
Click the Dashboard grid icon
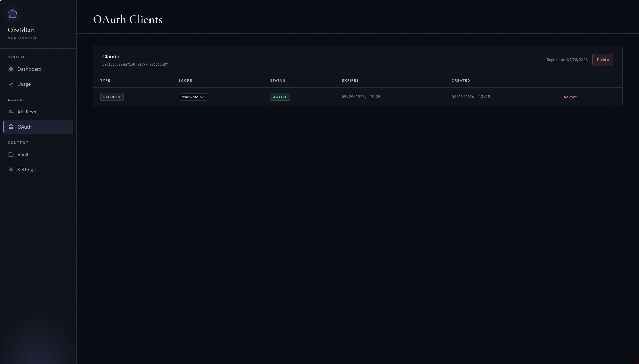pyautogui.click(x=11, y=69)
